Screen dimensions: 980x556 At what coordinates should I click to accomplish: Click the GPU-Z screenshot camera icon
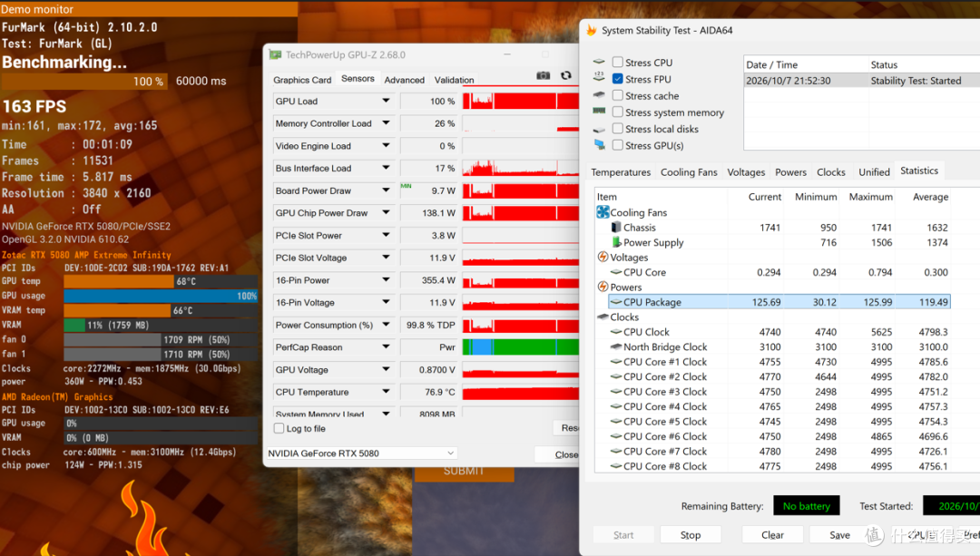[x=544, y=75]
